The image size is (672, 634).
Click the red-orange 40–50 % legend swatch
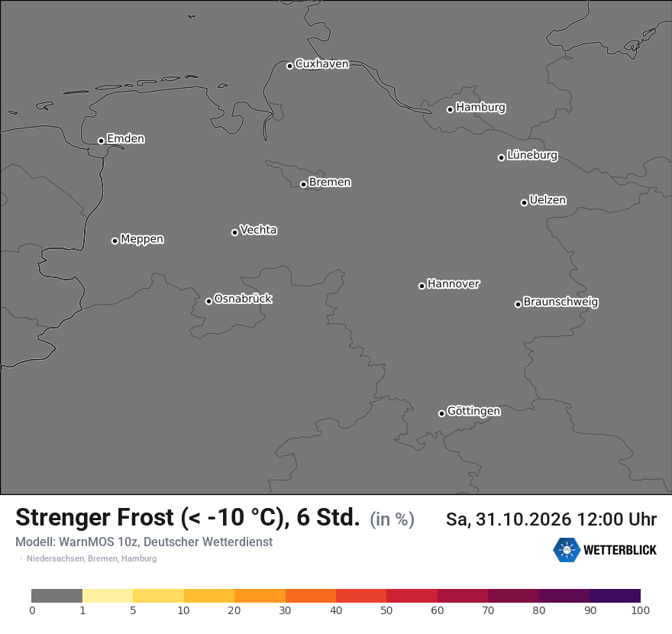361,596
